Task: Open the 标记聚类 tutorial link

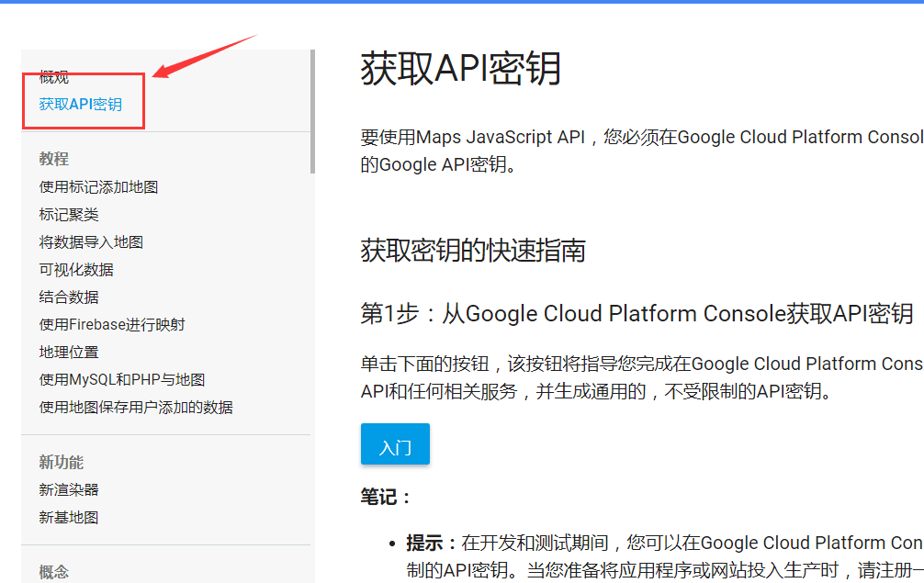Action: point(69,214)
